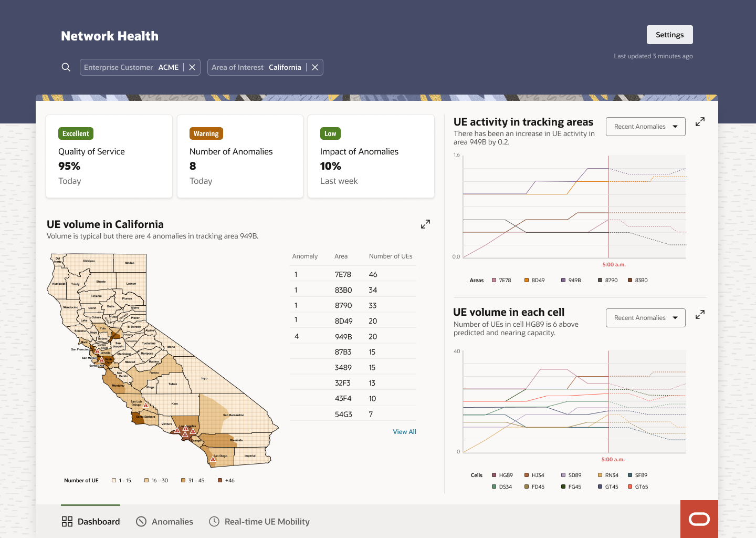Select the Dashboard tab
This screenshot has height=538, width=756.
[x=91, y=522]
